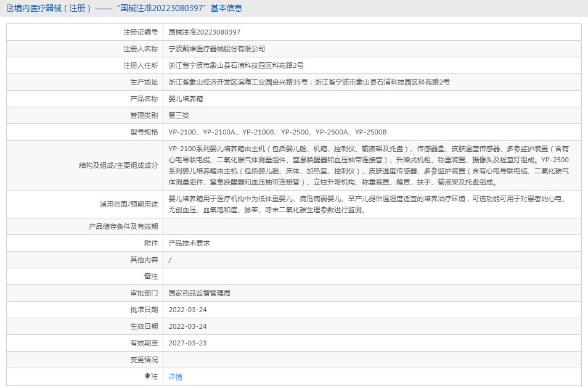Click model specification value starting with YP-2100
The width and height of the screenshot is (588, 388).
(x=277, y=132)
